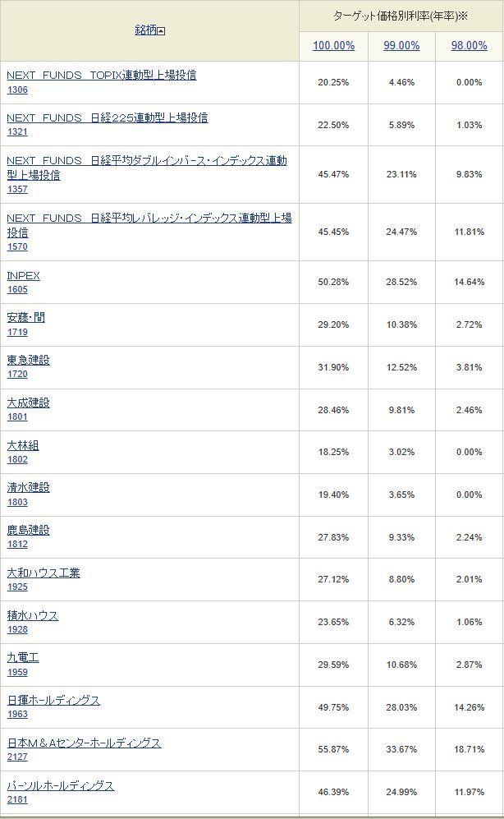This screenshot has height=819, width=504.
Task: Open the 100.00% target price column link
Action: tap(333, 45)
